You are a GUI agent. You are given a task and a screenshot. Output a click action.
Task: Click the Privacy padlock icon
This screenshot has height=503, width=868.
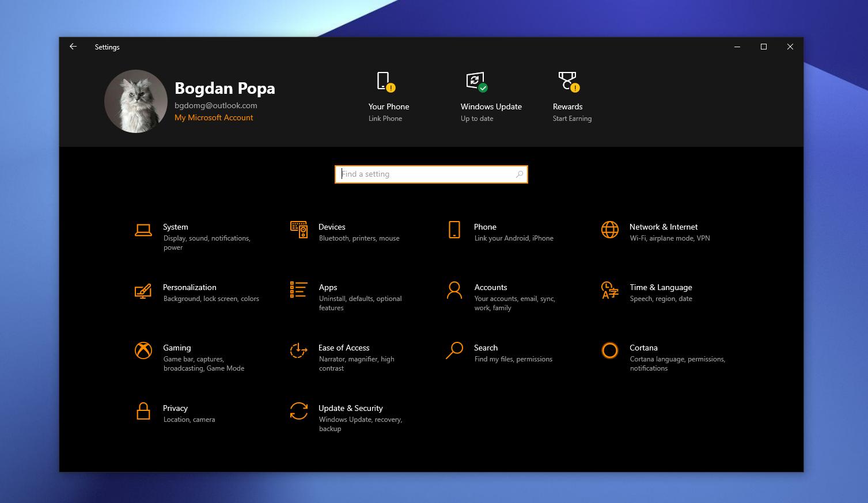[x=143, y=411]
